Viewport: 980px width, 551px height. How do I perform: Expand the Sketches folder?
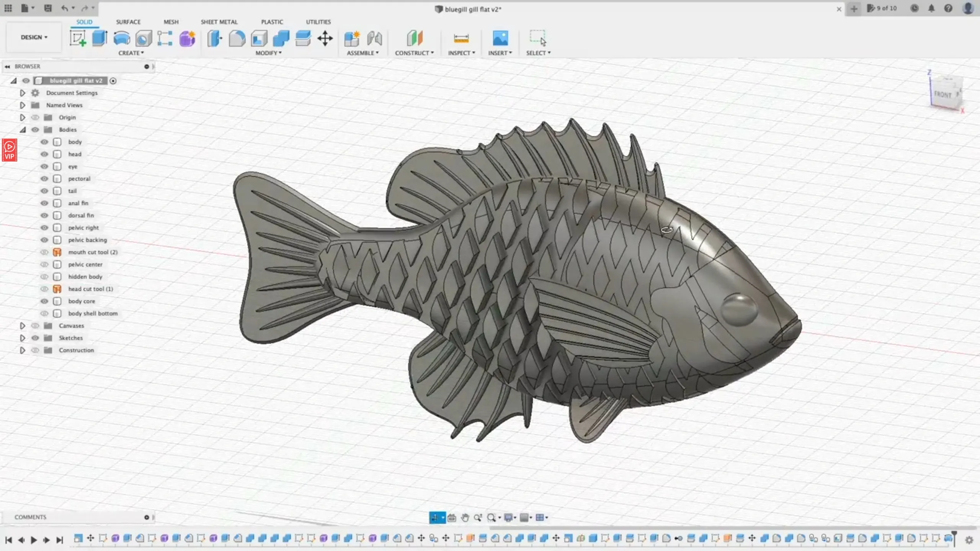[22, 338]
